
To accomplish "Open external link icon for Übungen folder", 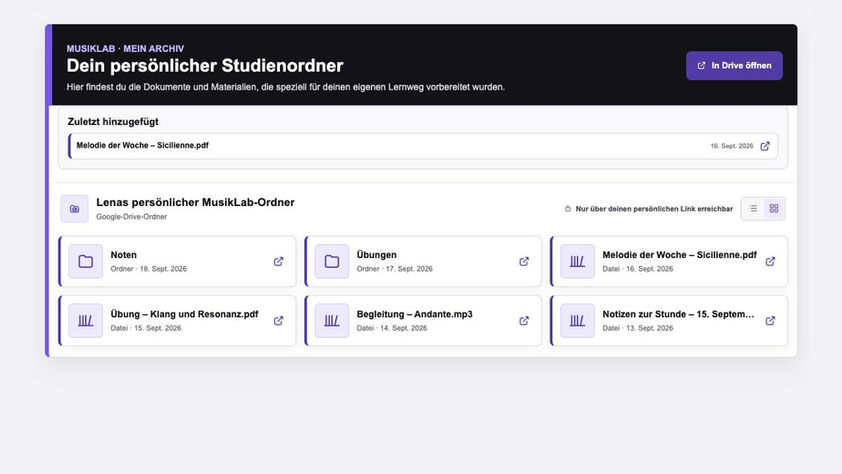I will click(524, 261).
